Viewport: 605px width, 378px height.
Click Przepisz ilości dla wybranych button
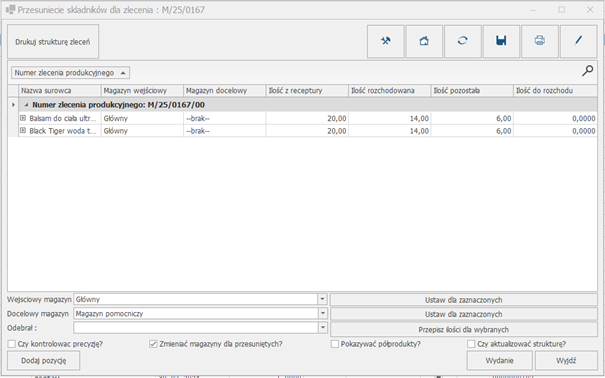(464, 329)
